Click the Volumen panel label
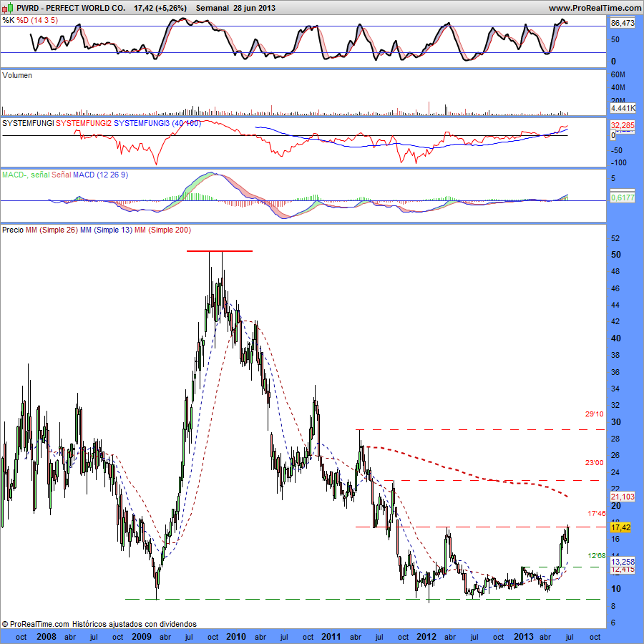644x644 pixels. coord(17,75)
